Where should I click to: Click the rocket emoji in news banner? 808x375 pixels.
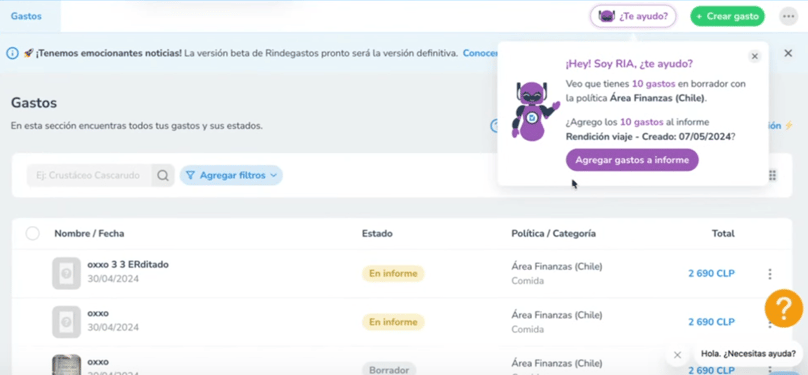[28, 54]
